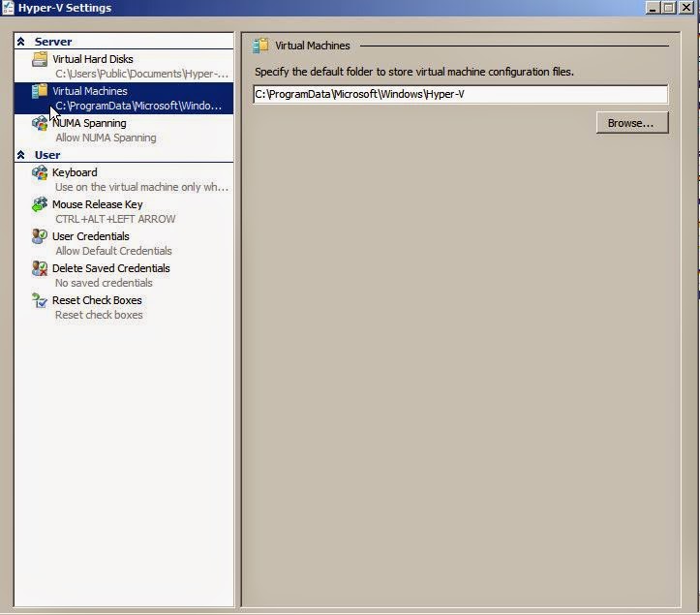Click the Mouse Release Key icon
Image resolution: width=700 pixels, height=615 pixels.
[x=40, y=204]
